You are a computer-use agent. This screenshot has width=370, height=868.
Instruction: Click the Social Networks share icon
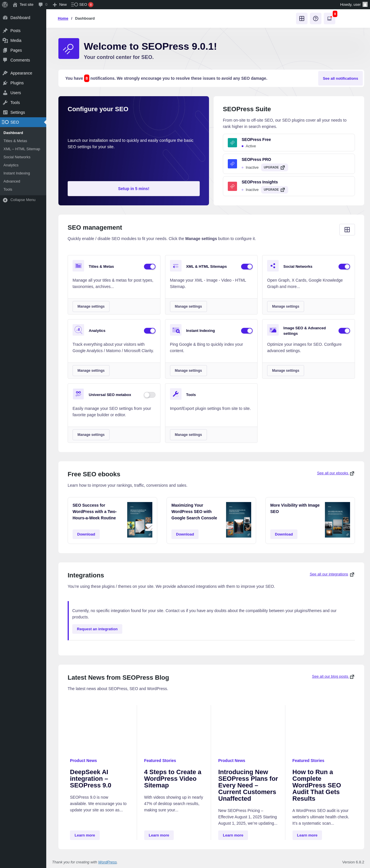[x=273, y=266]
